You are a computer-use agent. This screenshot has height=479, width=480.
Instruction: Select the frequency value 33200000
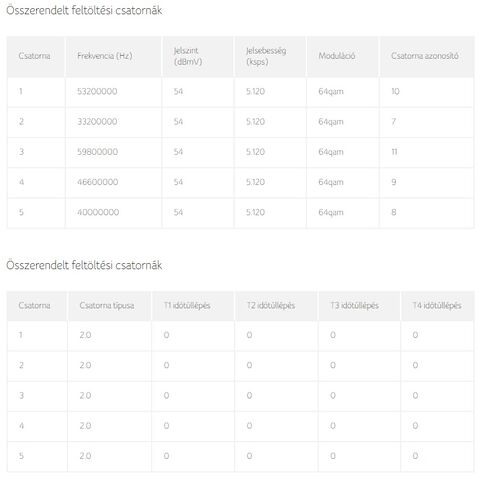point(97,122)
